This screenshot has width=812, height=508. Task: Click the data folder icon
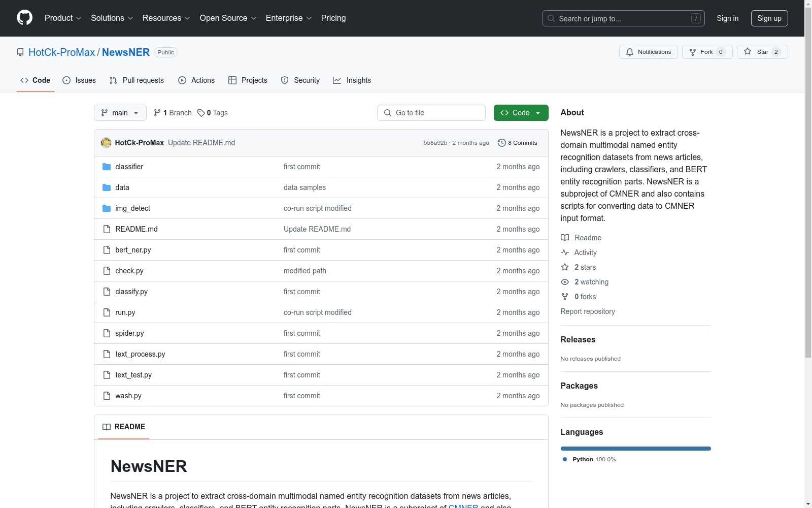coord(107,187)
